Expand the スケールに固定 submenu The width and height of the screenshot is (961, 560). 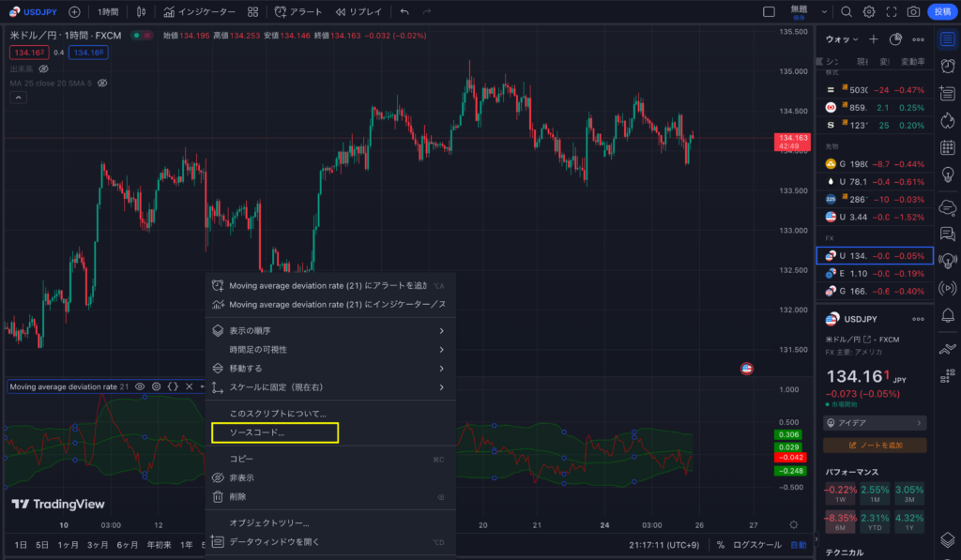[330, 387]
